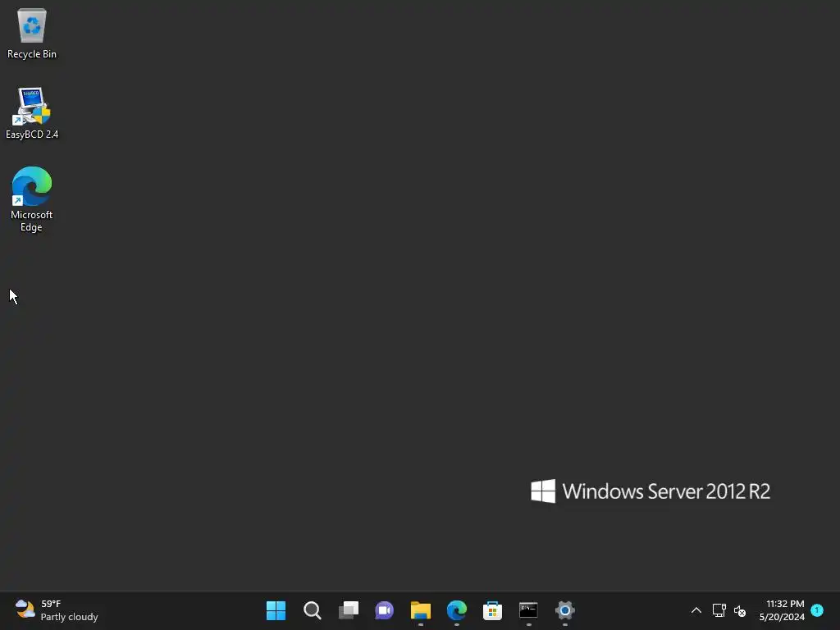Open the taskbar Search magnifier
The width and height of the screenshot is (840, 630).
pos(313,610)
